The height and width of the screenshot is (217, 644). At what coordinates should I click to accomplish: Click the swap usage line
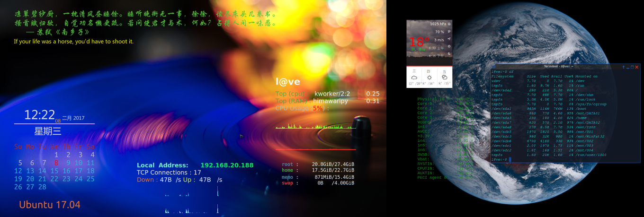tap(318, 183)
